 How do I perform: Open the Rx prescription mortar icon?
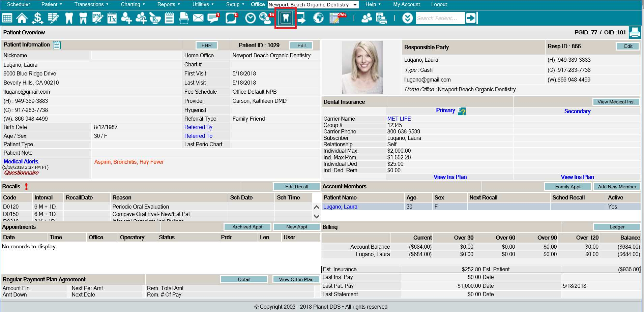coord(155,18)
